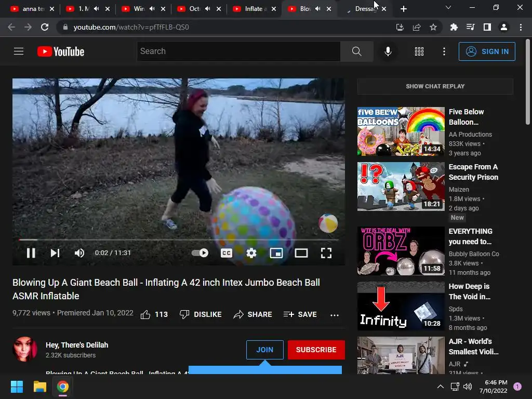Open the Hey, There's Delilah channel name
This screenshot has height=399, width=532.
point(77,345)
